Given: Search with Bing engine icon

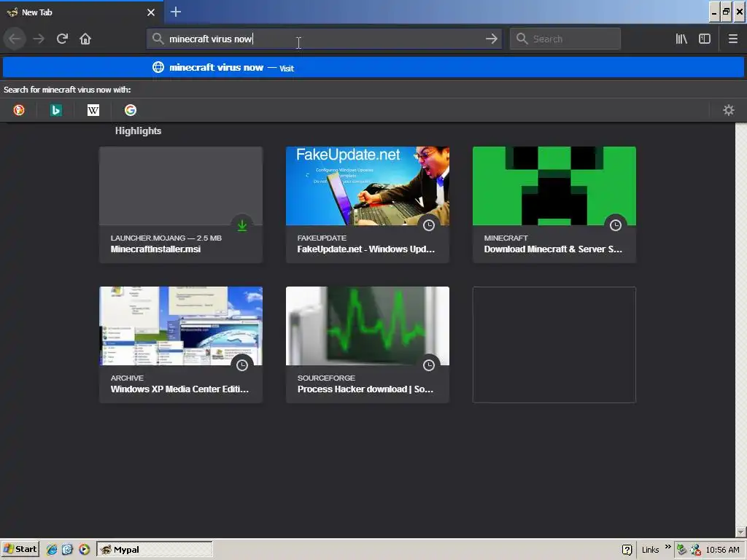Looking at the screenshot, I should click(x=55, y=111).
